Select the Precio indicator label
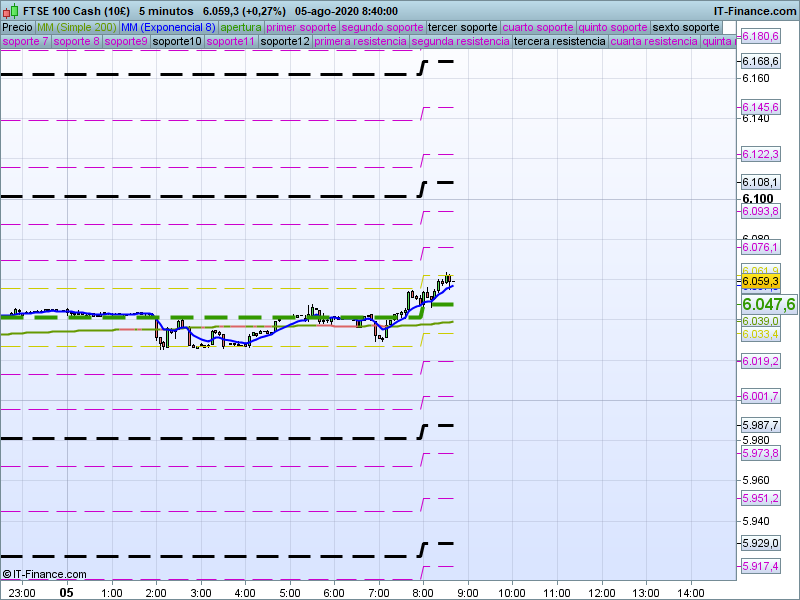 17,27
